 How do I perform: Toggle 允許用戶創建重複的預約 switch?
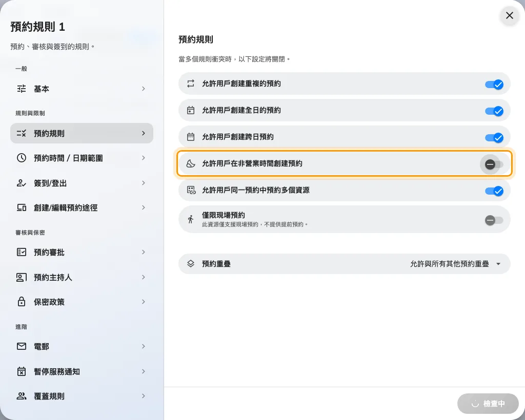point(494,85)
